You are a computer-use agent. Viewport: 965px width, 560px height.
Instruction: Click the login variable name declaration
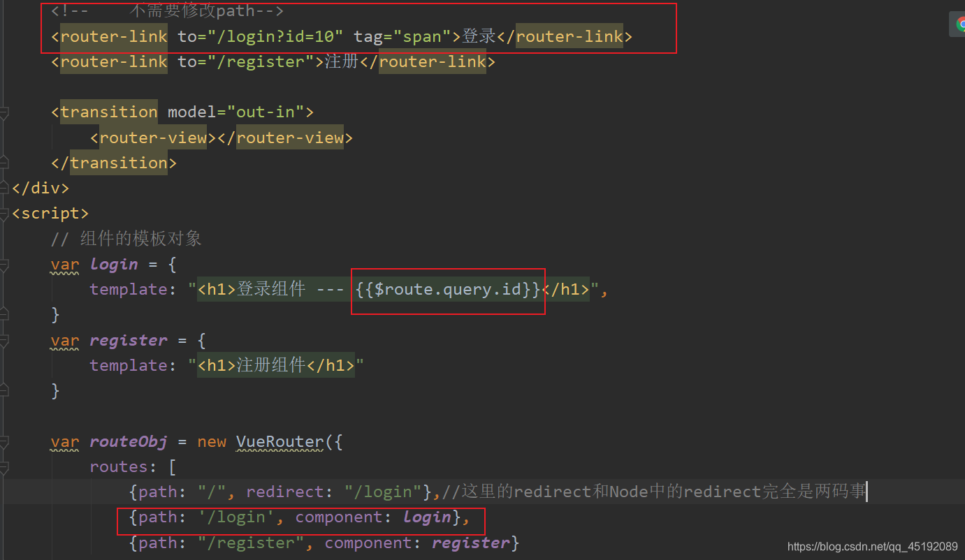pyautogui.click(x=114, y=265)
